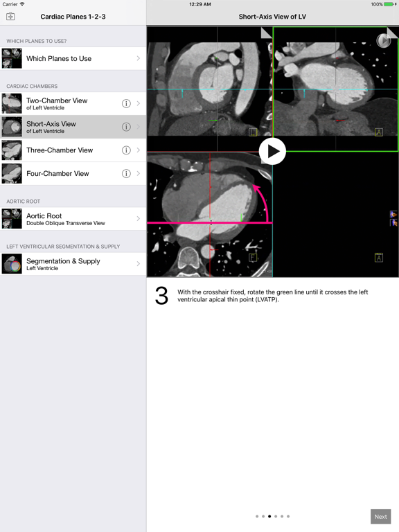Image resolution: width=399 pixels, height=532 pixels.
Task: Tap Segmentation & Supply colored thumbnail
Action: (x=12, y=264)
